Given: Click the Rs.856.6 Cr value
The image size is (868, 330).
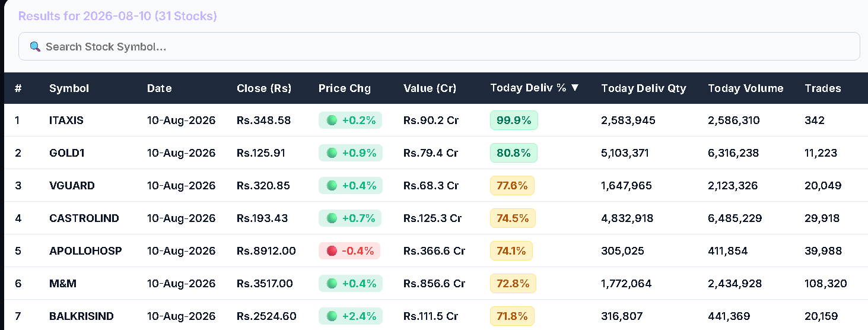Looking at the screenshot, I should point(434,284).
